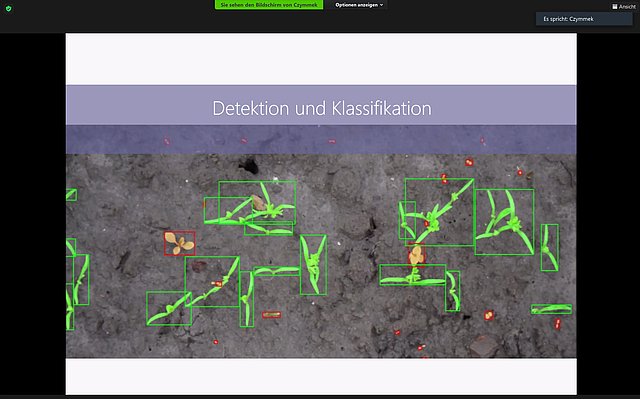This screenshot has width=640, height=399.
Task: Click the green box at lower left of the field
Action: [169, 308]
